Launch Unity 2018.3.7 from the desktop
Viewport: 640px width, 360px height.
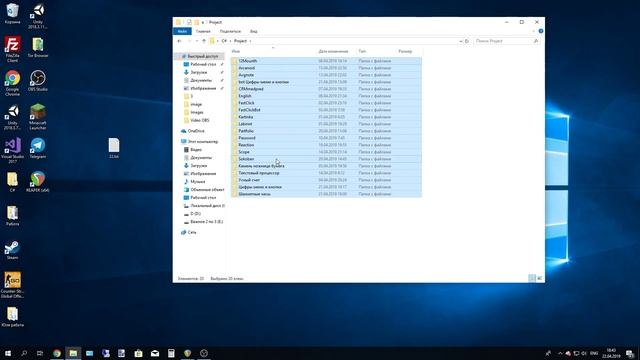12,117
